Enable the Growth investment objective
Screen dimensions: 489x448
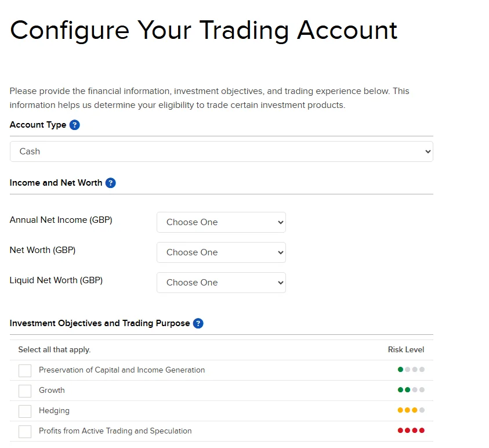point(24,391)
